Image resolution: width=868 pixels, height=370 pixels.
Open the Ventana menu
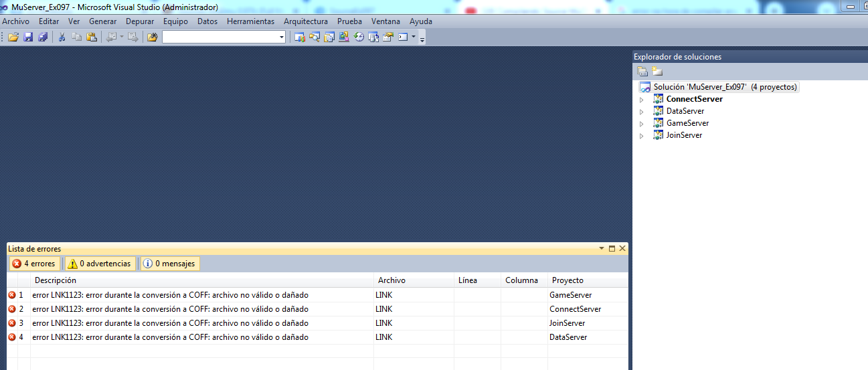click(385, 21)
